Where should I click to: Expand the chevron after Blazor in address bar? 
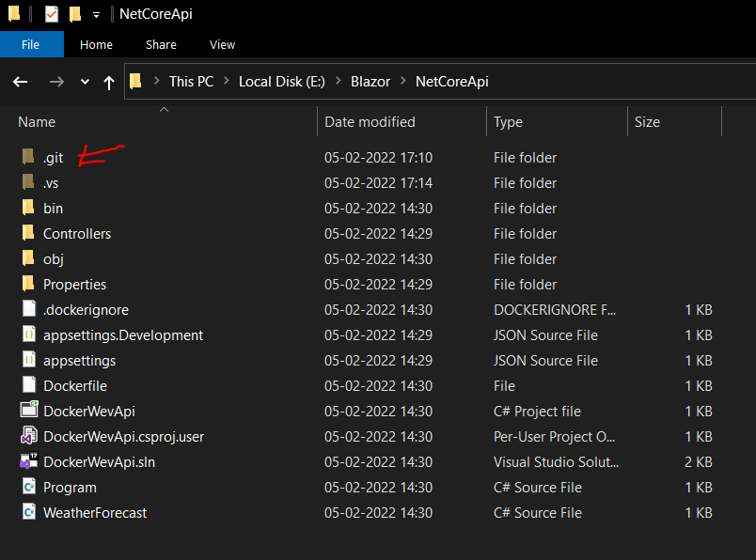[x=403, y=81]
